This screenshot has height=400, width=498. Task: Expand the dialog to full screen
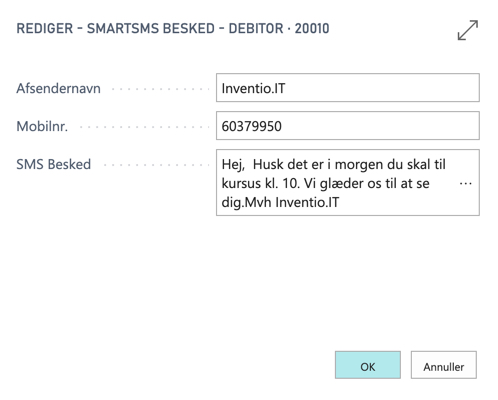[x=468, y=30]
